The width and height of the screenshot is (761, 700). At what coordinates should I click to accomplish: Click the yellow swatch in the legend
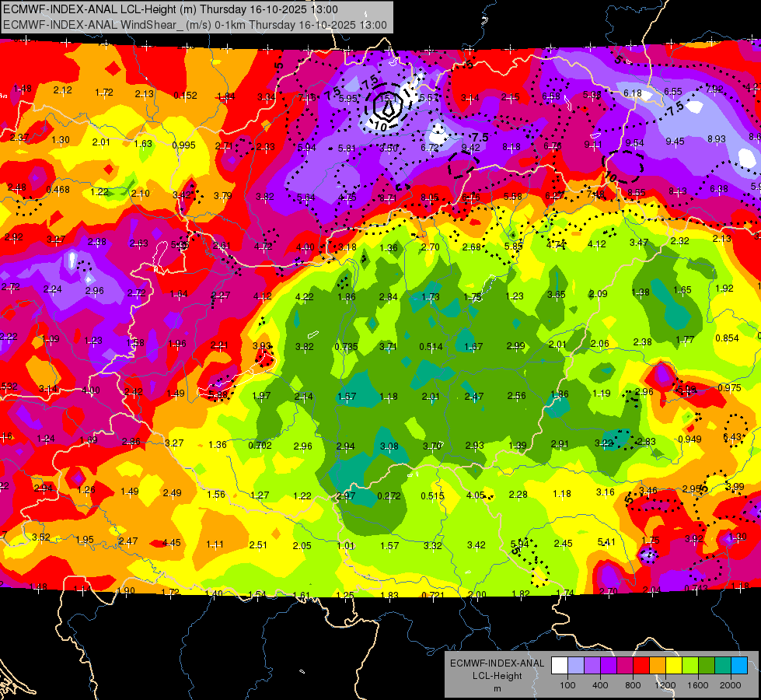674,665
